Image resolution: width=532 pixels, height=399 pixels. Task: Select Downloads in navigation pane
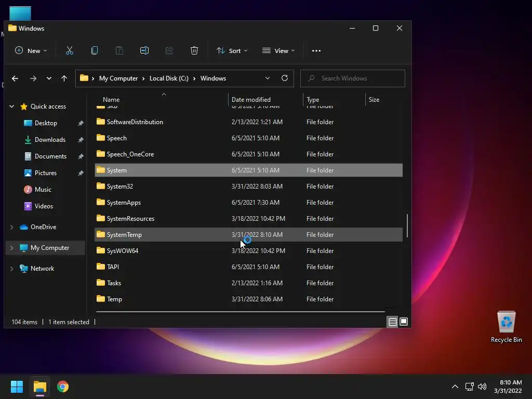pyautogui.click(x=50, y=140)
